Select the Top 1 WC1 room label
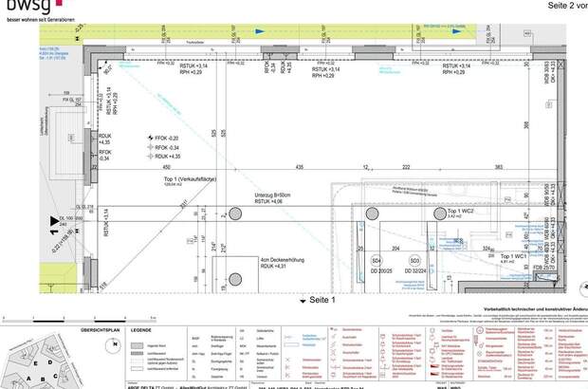The width and height of the screenshot is (588, 389). click(513, 256)
